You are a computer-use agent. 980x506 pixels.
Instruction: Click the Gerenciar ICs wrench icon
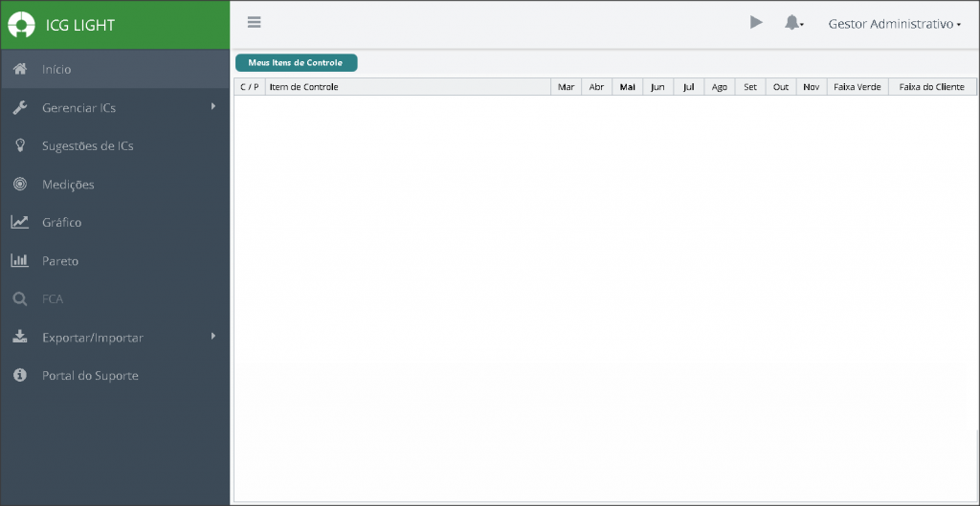tap(20, 107)
